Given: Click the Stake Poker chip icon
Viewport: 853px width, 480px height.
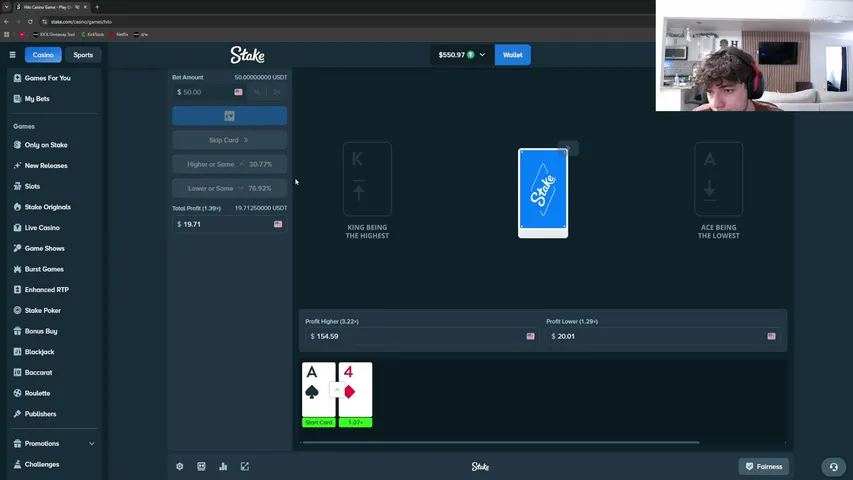Looking at the screenshot, I should coord(17,310).
